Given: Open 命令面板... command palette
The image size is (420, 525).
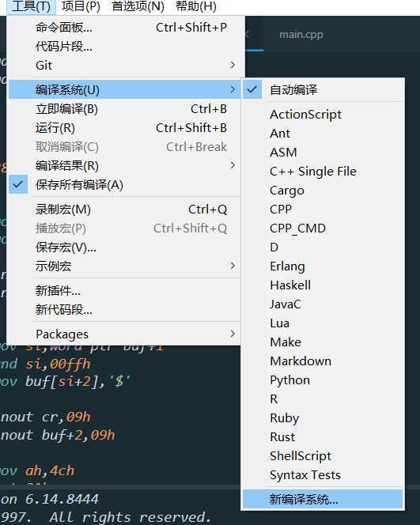Looking at the screenshot, I should pyautogui.click(x=125, y=28).
